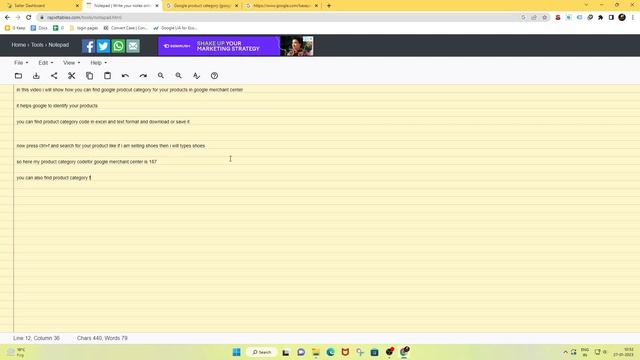
Task: Select the Notepad browser tab
Action: point(122,6)
